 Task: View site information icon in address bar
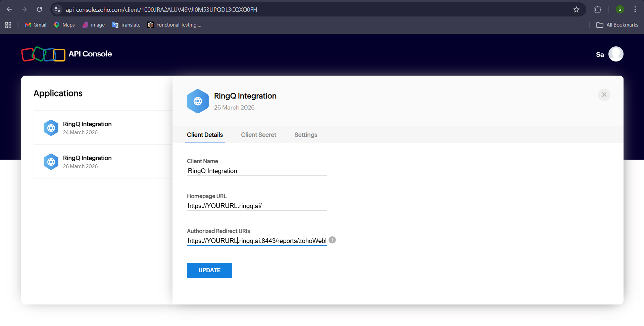[57, 9]
